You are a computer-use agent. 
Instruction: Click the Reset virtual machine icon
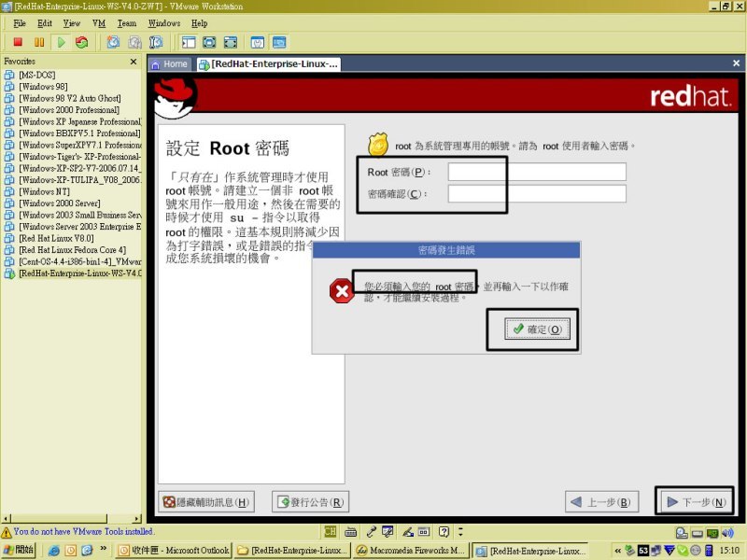(81, 42)
